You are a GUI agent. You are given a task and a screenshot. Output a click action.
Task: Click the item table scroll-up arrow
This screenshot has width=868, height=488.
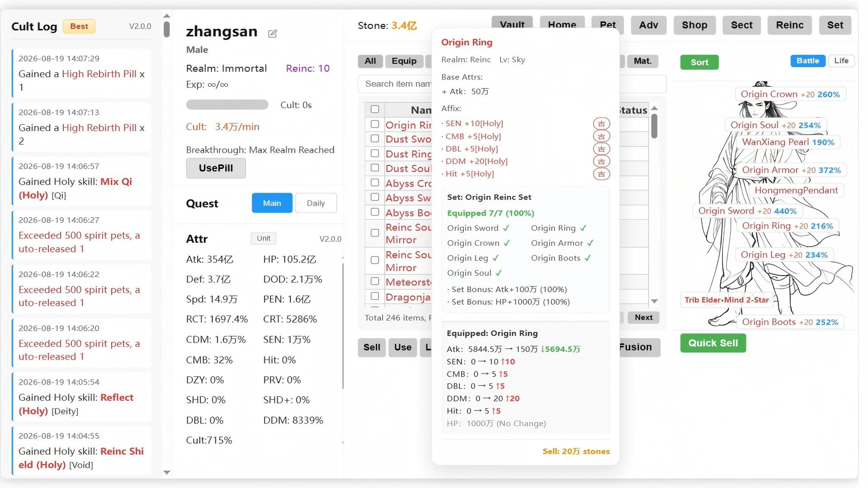(654, 108)
